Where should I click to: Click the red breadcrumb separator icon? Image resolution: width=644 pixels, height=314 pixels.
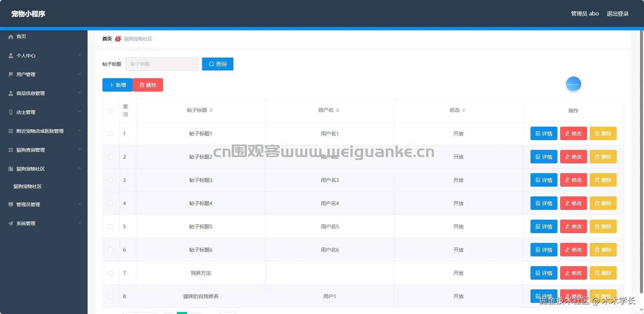[x=118, y=39]
